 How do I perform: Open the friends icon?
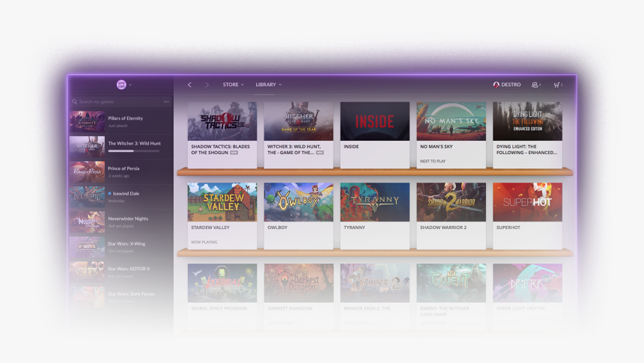tap(536, 85)
